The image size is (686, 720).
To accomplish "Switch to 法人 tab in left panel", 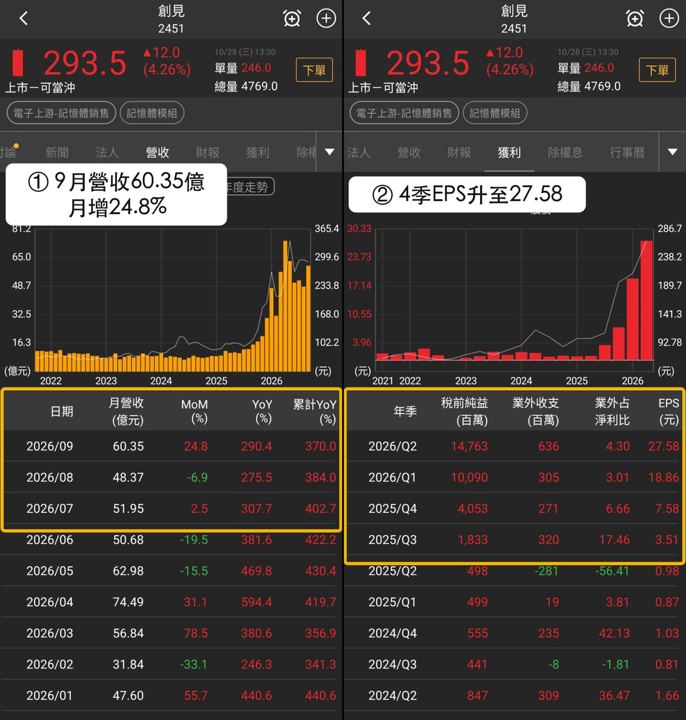I will tap(107, 152).
